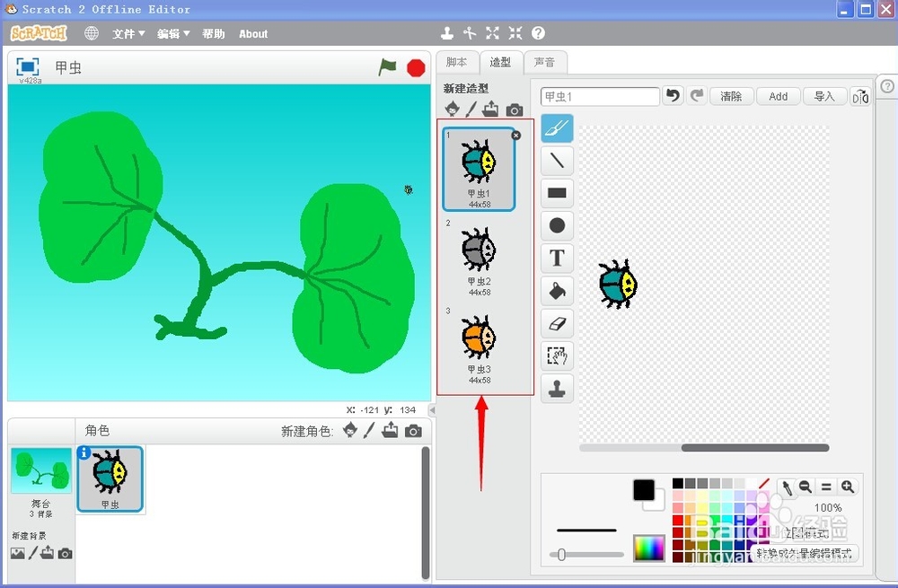Select the Rectangle shape tool
Image resolution: width=898 pixels, height=588 pixels.
558,193
